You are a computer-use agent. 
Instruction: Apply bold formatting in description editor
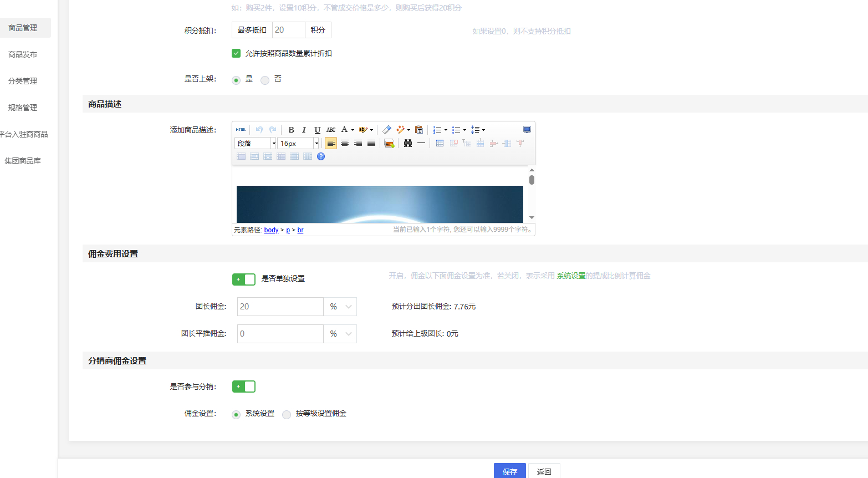(x=291, y=130)
